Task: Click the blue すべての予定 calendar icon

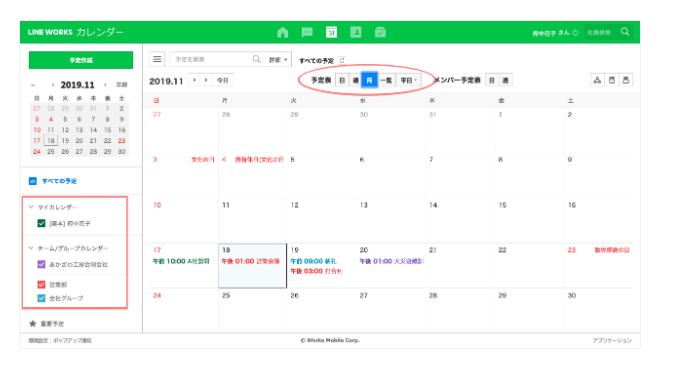Action: click(33, 181)
